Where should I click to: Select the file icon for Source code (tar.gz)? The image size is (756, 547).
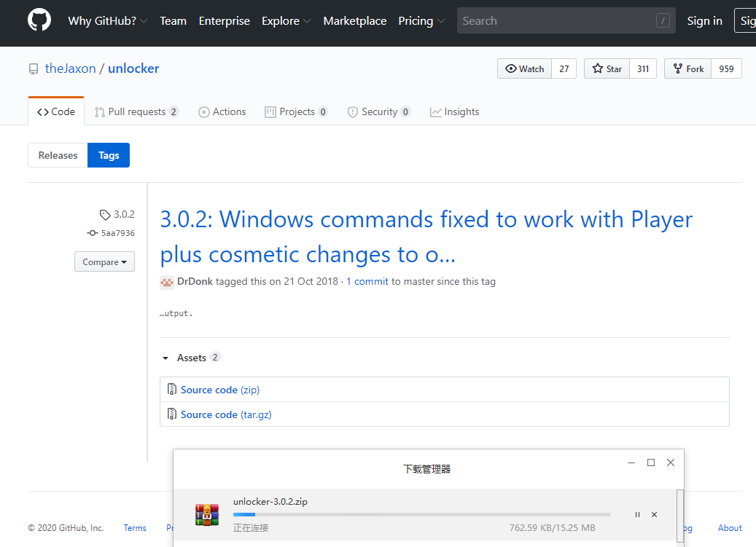(x=171, y=414)
